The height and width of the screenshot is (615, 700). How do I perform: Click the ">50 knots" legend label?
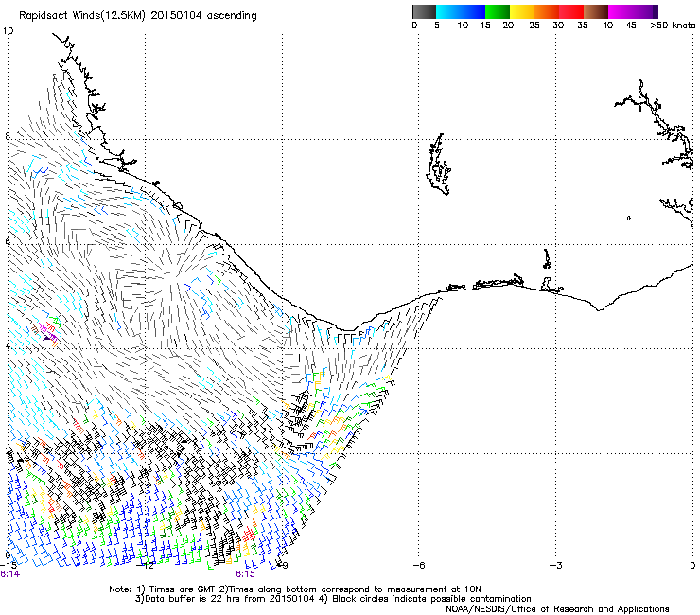[673, 26]
